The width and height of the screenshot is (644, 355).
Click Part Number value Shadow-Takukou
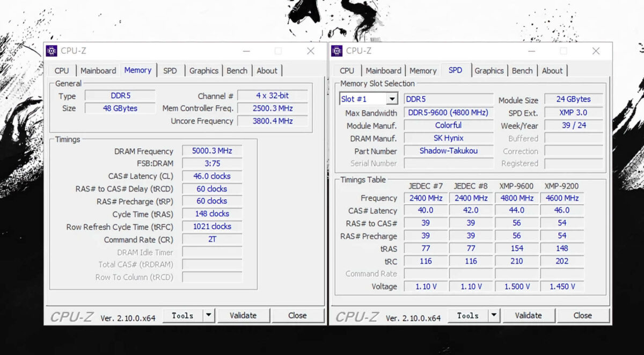click(x=448, y=151)
